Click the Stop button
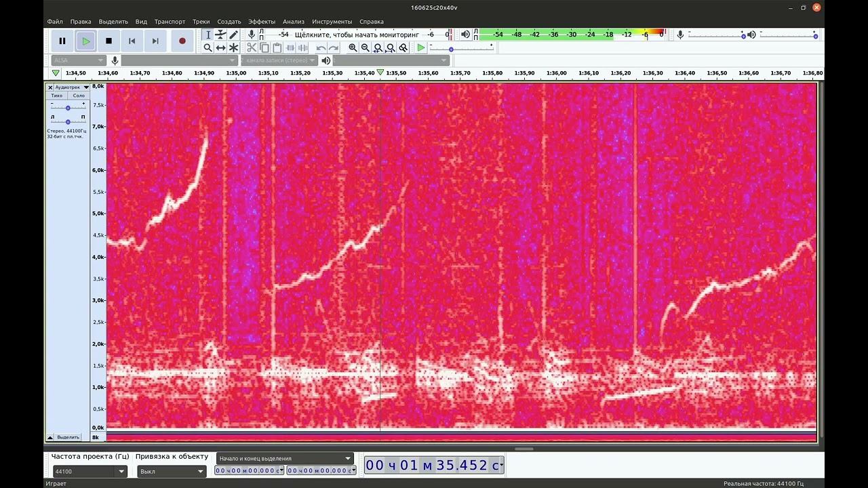The image size is (868, 488). pyautogui.click(x=108, y=41)
